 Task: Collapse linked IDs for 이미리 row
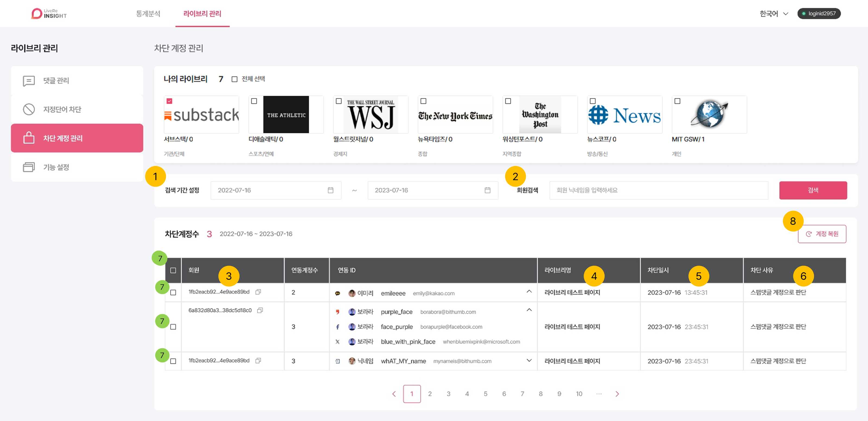[x=529, y=291]
